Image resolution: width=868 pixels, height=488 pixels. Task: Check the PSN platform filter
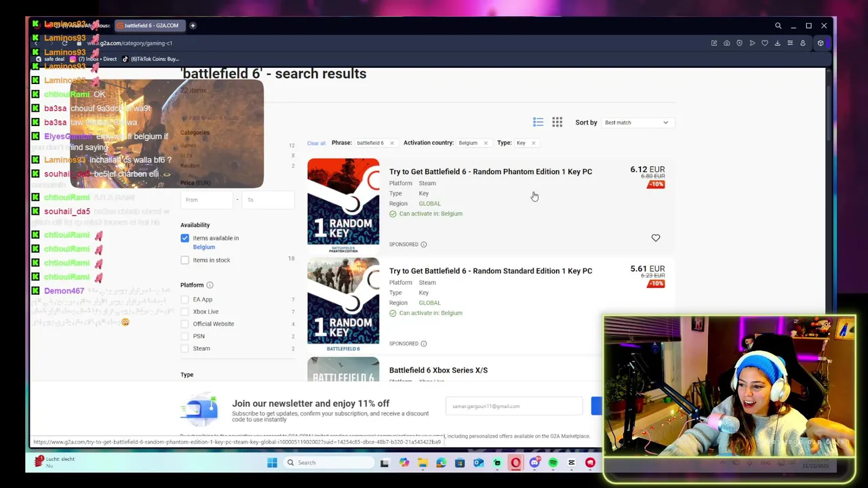[x=184, y=336]
